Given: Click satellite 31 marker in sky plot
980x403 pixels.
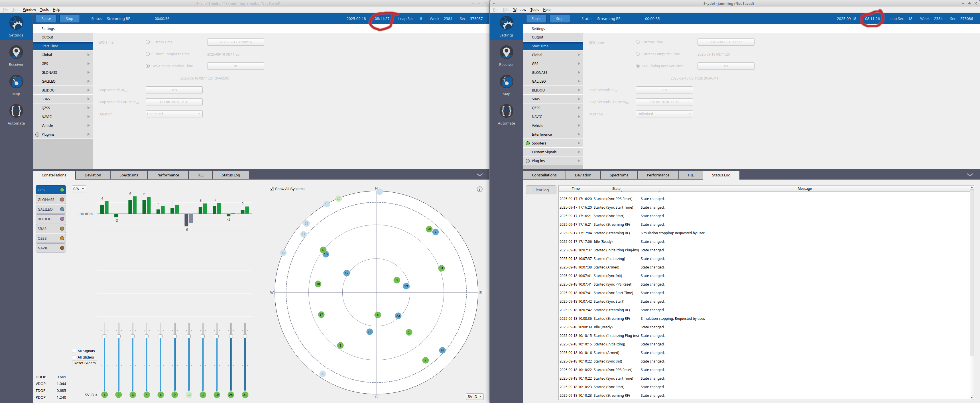Looking at the screenshot, I should (x=441, y=268).
